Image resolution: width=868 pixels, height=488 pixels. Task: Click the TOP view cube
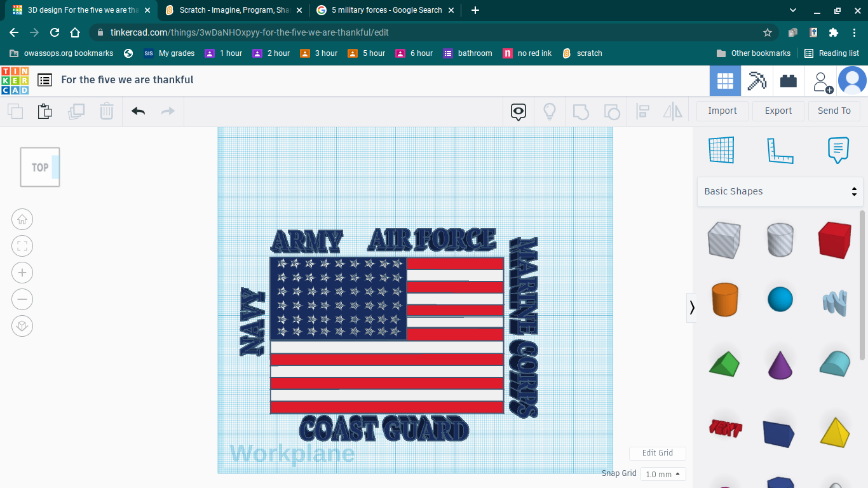40,167
